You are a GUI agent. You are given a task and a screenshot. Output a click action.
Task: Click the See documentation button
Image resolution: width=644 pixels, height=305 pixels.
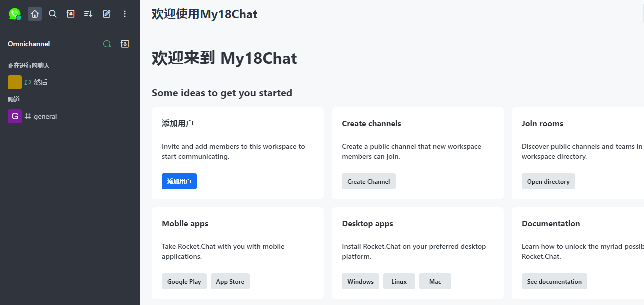click(x=554, y=281)
